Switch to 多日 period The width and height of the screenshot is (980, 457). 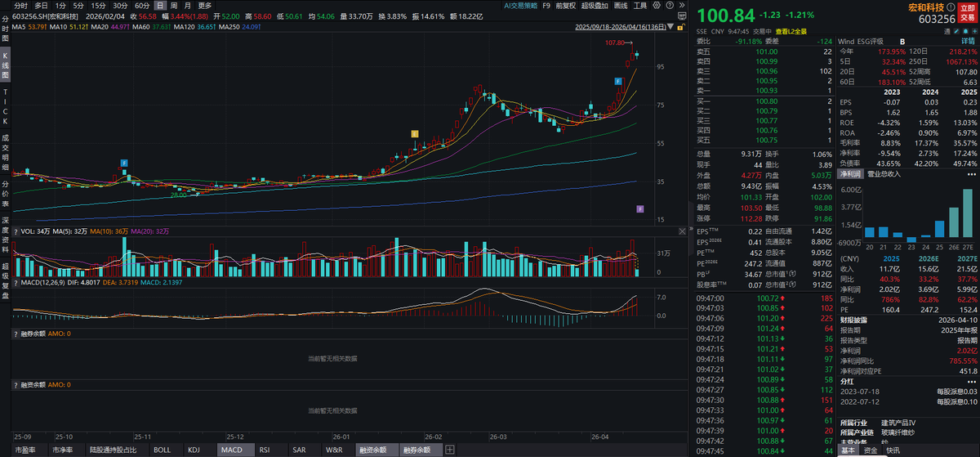42,5
